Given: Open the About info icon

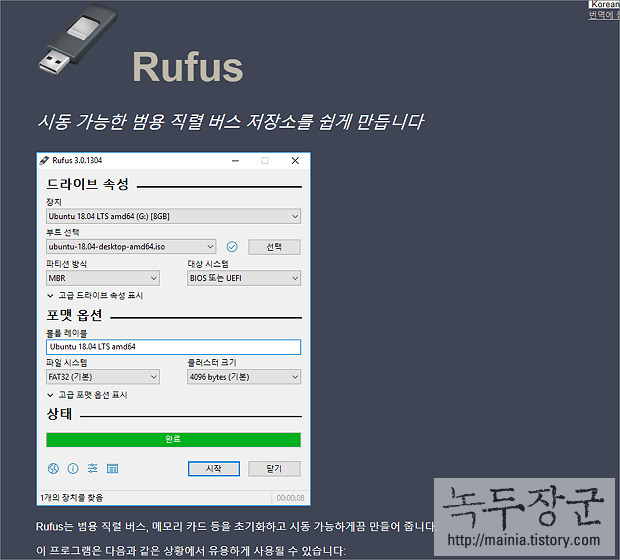Looking at the screenshot, I should 73,469.
